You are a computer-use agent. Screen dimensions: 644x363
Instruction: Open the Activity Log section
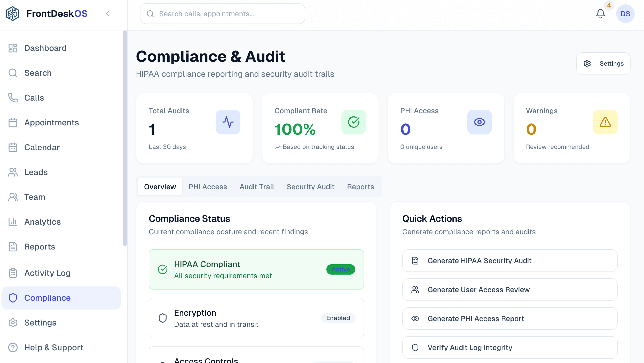pos(47,273)
